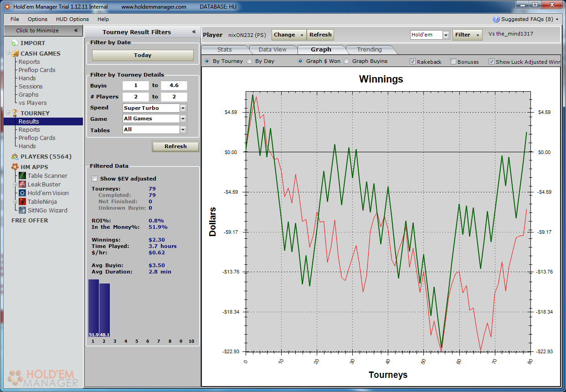Open the SitNGo Wizard icon
This screenshot has width=566, height=392.
coord(22,210)
